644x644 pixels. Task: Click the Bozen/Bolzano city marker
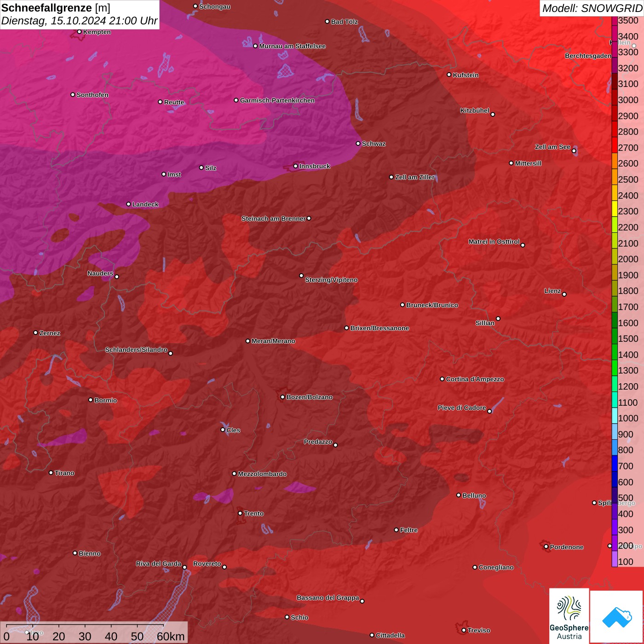(x=283, y=397)
